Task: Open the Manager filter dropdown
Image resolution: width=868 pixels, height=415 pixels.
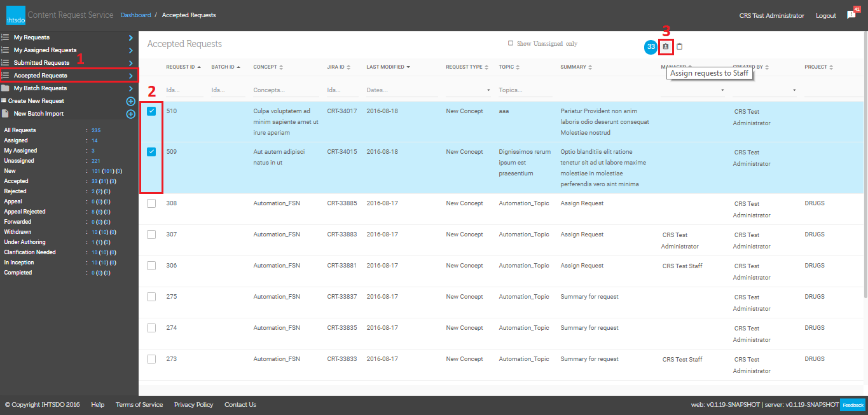Action: (692, 90)
